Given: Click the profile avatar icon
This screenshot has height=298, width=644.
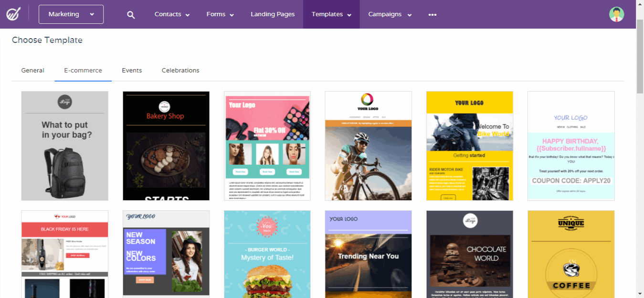Looking at the screenshot, I should [x=616, y=14].
